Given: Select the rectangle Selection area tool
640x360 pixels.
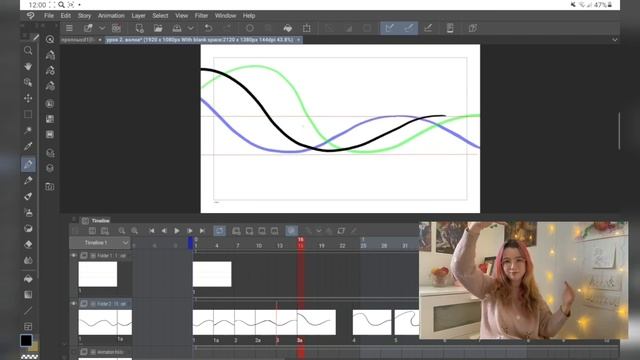Looking at the screenshot, I should 28,114.
